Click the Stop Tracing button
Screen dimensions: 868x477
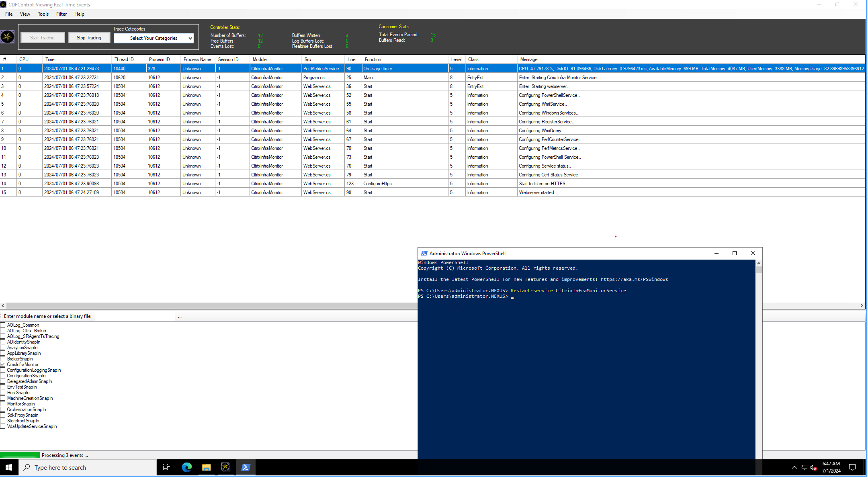89,38
